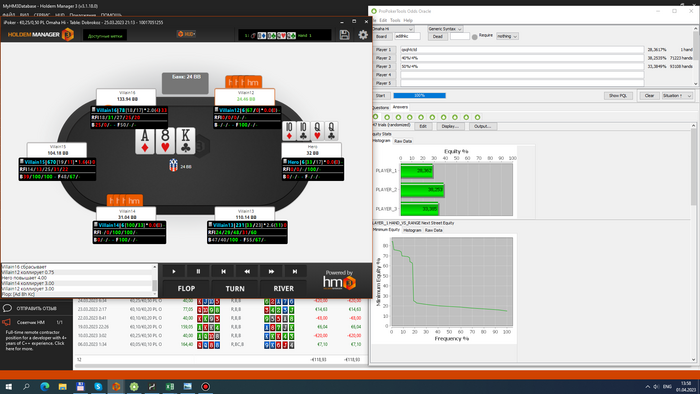Open the Raw Data tab under Equity Stats
700x394 pixels.
point(403,141)
